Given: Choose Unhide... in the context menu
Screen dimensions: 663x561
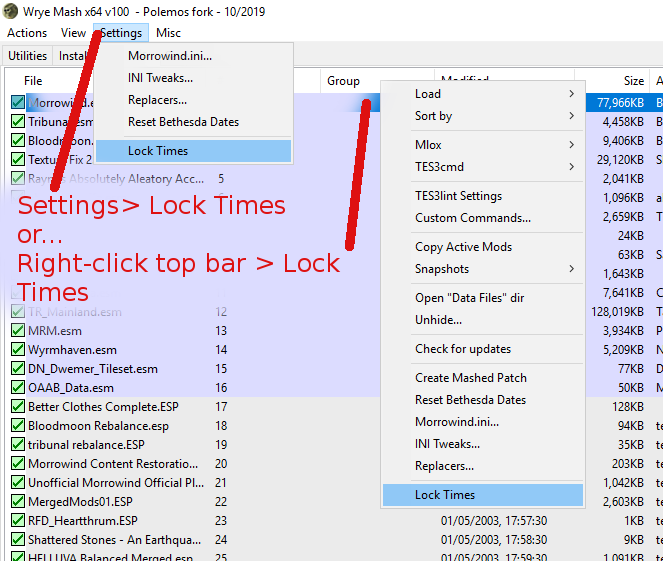Looking at the screenshot, I should pyautogui.click(x=483, y=320).
